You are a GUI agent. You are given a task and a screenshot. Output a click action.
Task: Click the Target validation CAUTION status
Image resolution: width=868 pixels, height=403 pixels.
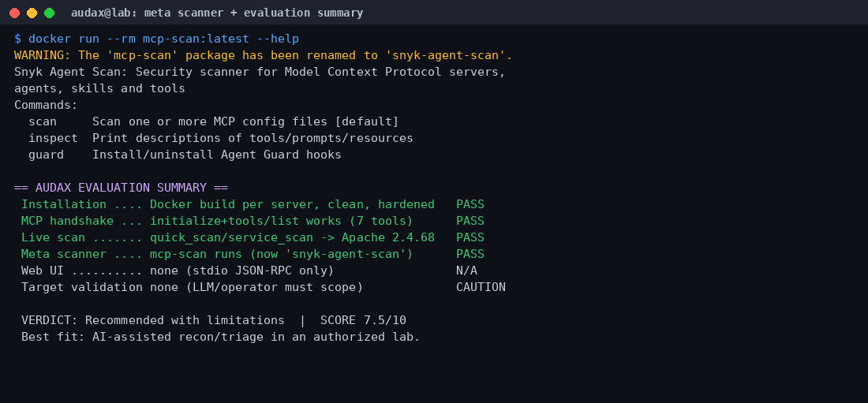coord(481,287)
